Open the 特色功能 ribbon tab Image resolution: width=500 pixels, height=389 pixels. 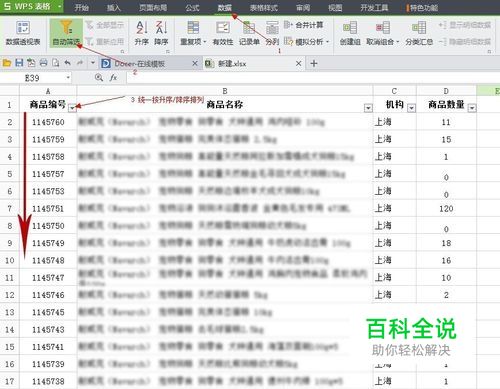click(422, 7)
